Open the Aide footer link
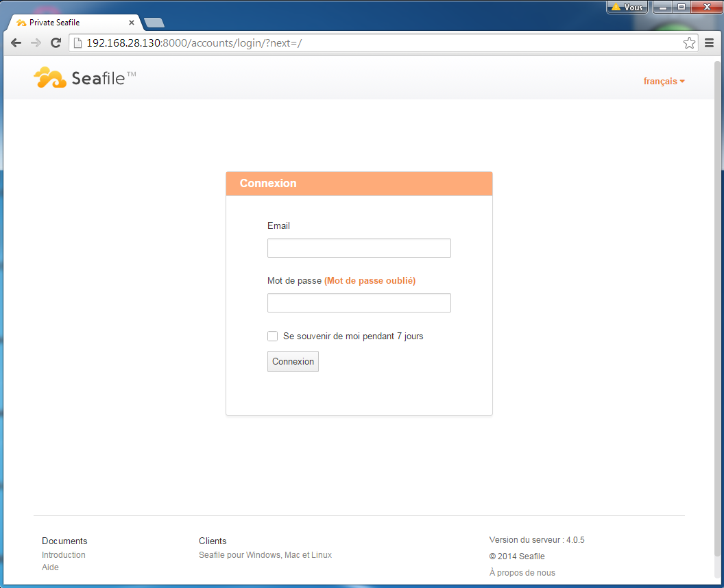The image size is (724, 588). 50,567
